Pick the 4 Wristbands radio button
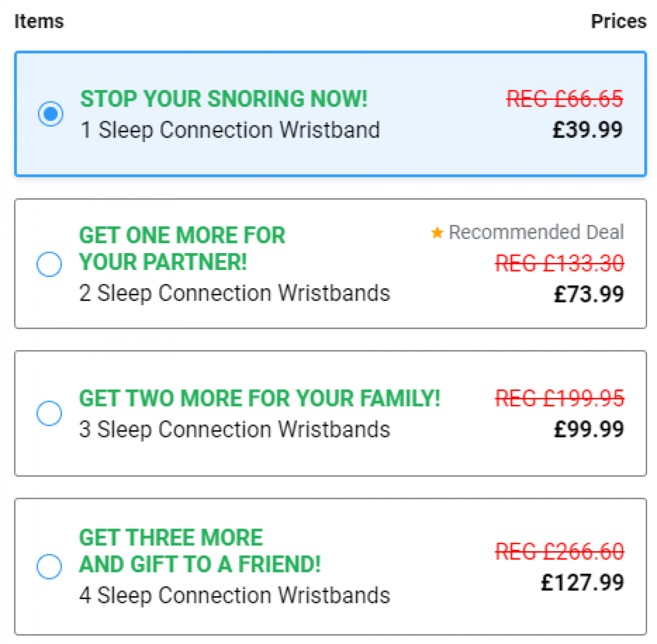This screenshot has width=657, height=644. tap(48, 566)
